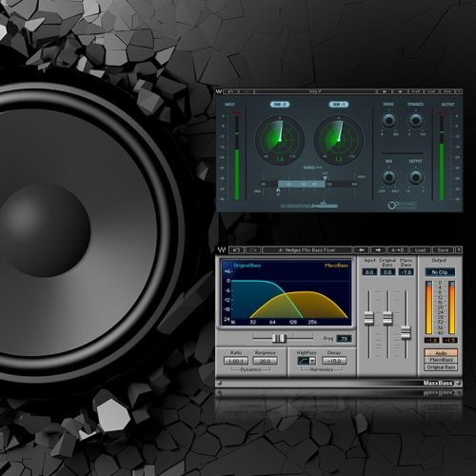Toggle the SUB -2 button
Image resolution: width=476 pixels, height=476 pixels.
tap(280, 105)
